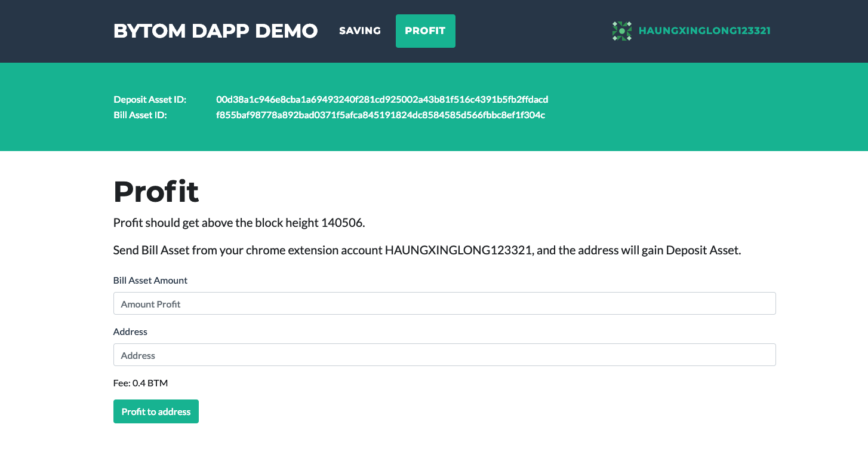Click the Profit page heading
This screenshot has width=868, height=458.
tap(156, 191)
